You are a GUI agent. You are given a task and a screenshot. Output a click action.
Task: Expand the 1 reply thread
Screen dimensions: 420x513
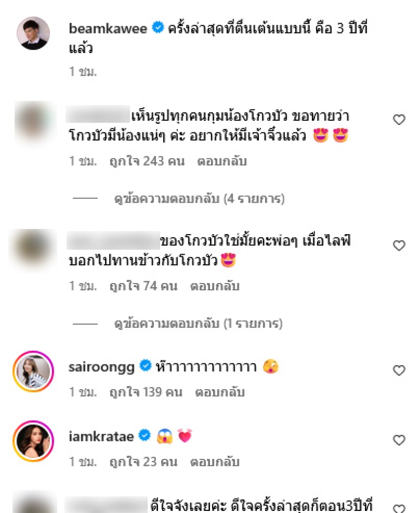coord(198,323)
